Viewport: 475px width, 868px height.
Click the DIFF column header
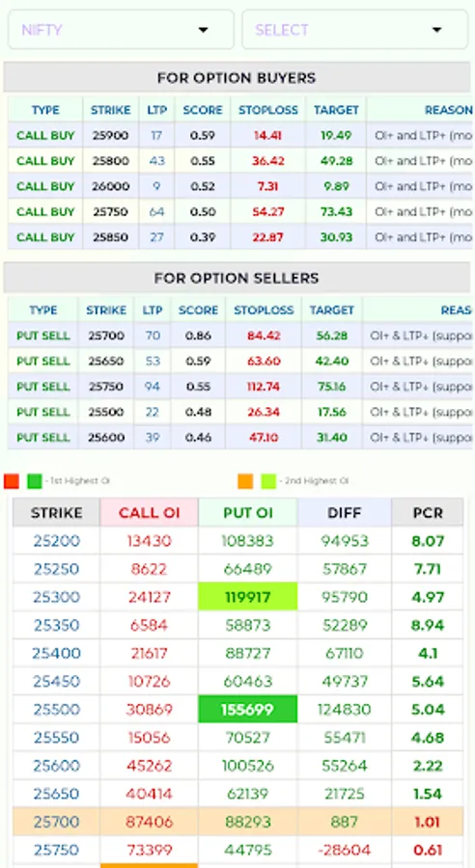click(x=345, y=513)
